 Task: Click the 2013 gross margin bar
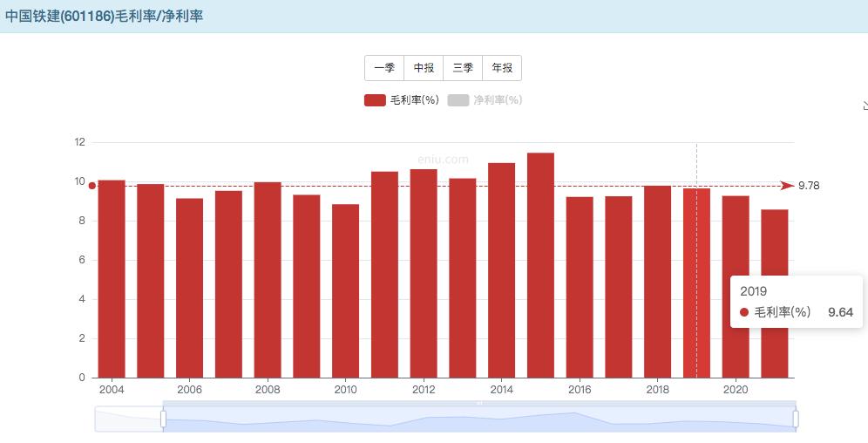point(462,278)
